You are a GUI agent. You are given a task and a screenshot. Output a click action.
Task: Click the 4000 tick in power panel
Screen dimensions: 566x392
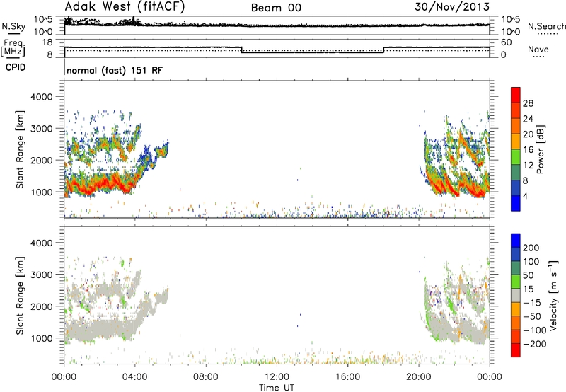(41, 97)
